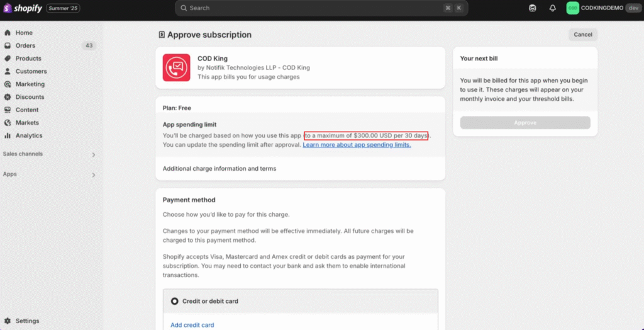
Task: Expand the Sales channels section
Action: point(93,154)
